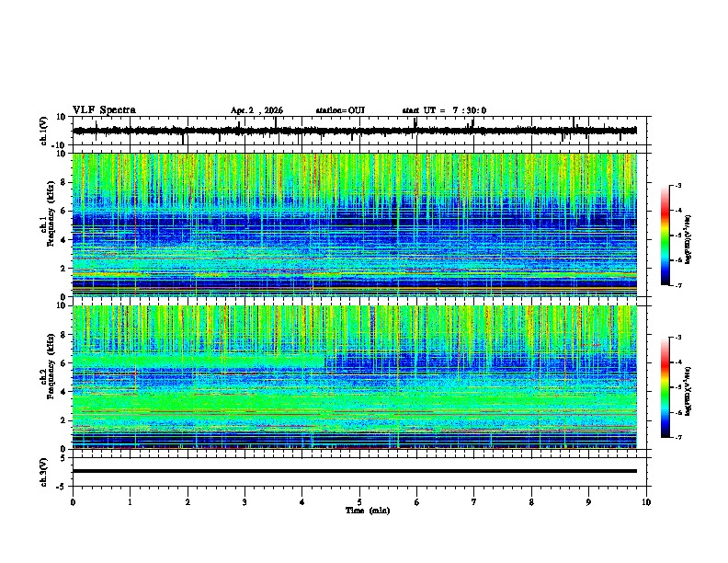Click the ch.2 frequency axis '8' tick
Image resolution: width=728 pixels, height=563 pixels.
[x=64, y=335]
